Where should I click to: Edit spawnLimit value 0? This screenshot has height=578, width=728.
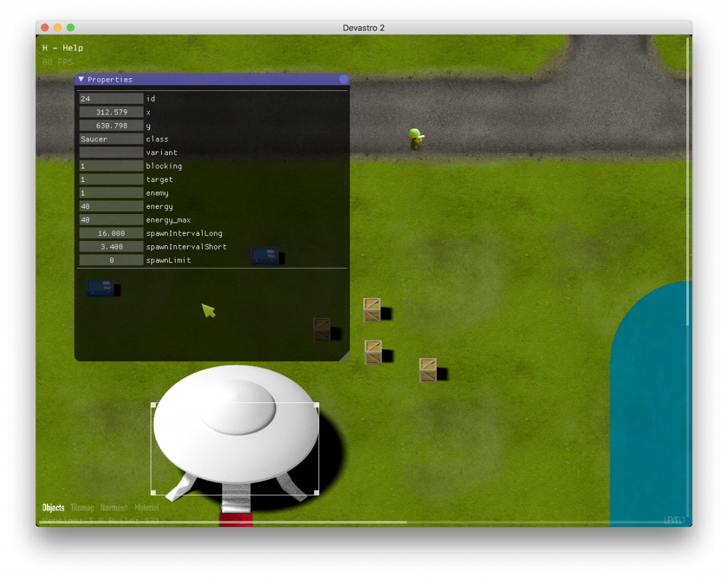coord(111,260)
